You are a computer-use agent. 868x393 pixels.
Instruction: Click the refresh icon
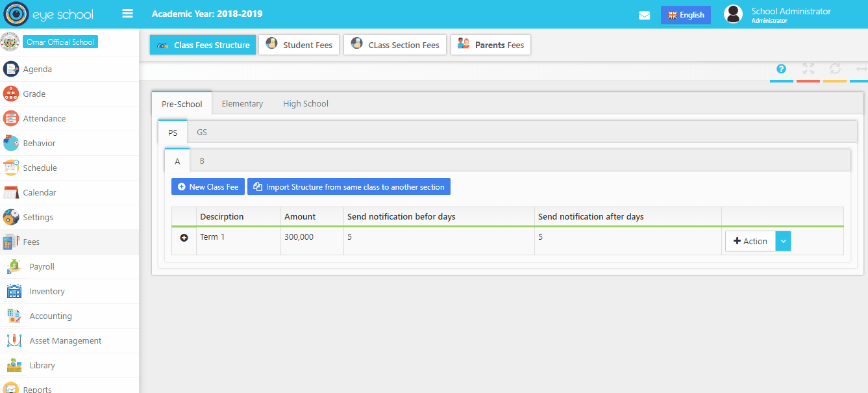(x=835, y=69)
